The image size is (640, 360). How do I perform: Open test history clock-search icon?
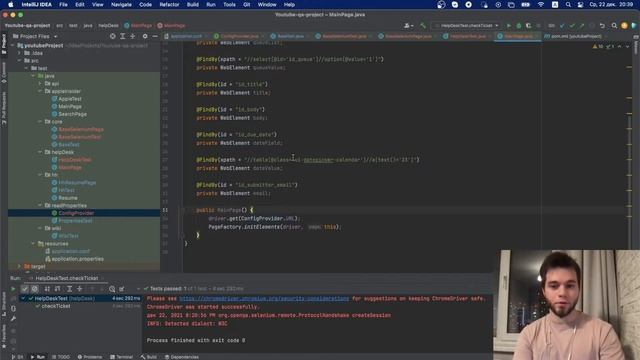coord(112,289)
